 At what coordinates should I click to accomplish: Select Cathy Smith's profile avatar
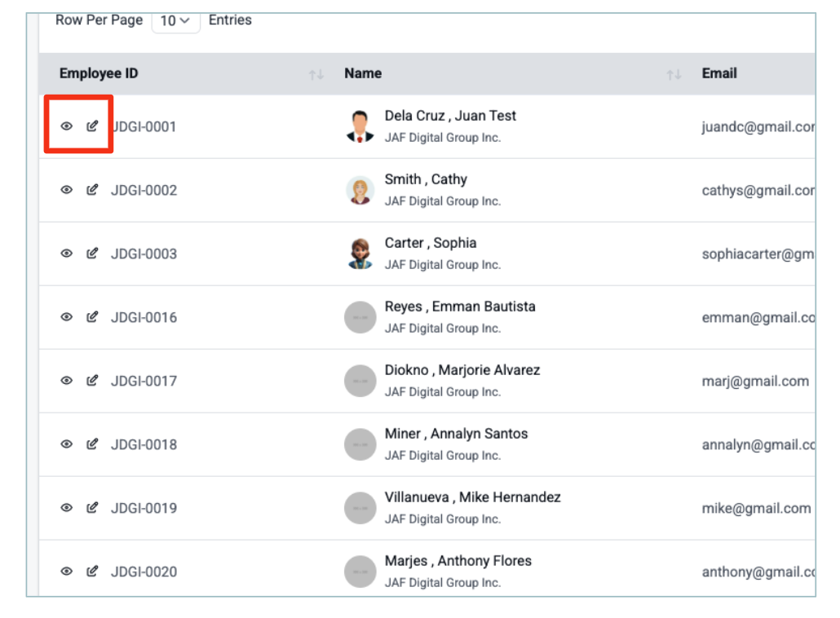pos(360,191)
